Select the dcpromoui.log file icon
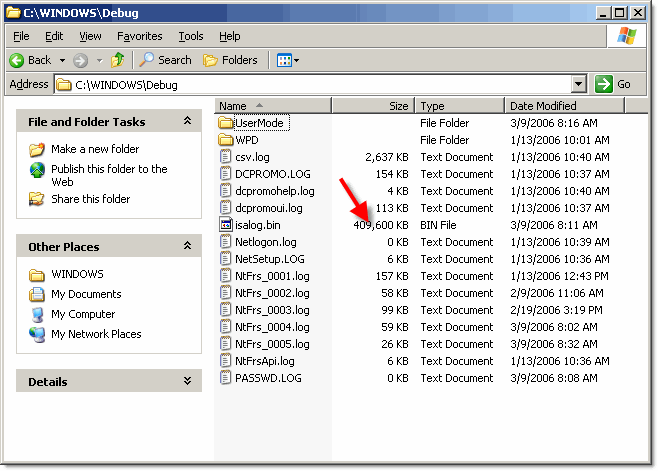This screenshot has height=471, width=658. pos(225,208)
